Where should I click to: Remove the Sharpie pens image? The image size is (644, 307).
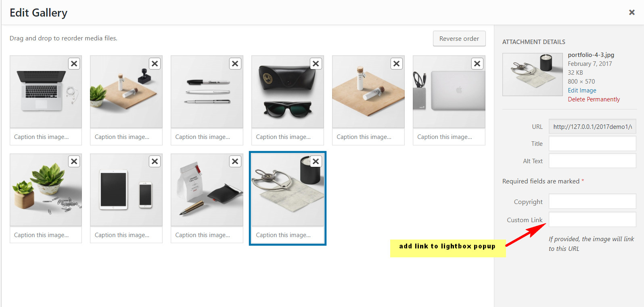pos(235,63)
